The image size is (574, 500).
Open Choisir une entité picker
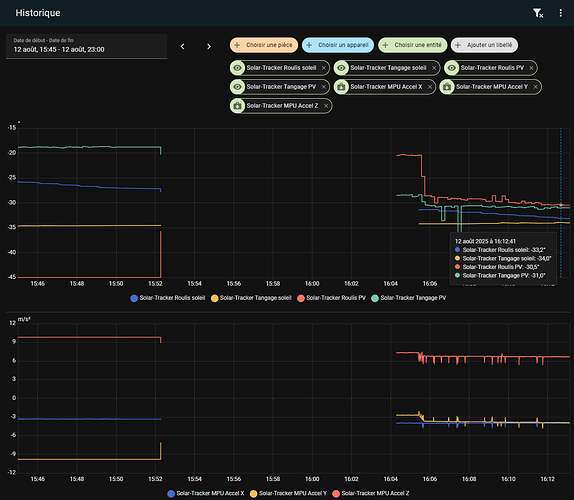point(413,45)
